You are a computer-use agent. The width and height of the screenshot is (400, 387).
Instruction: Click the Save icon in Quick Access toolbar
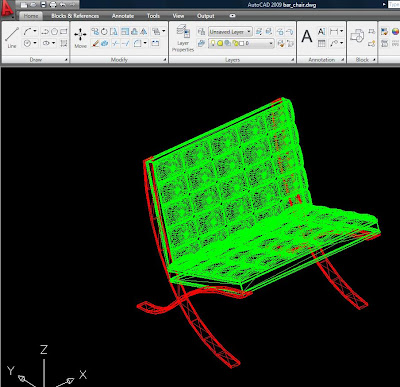click(x=43, y=5)
